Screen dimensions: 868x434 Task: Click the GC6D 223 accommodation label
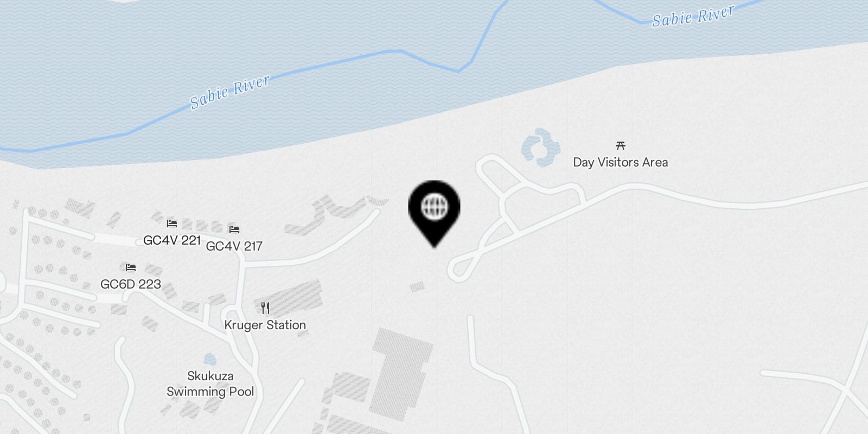(131, 284)
